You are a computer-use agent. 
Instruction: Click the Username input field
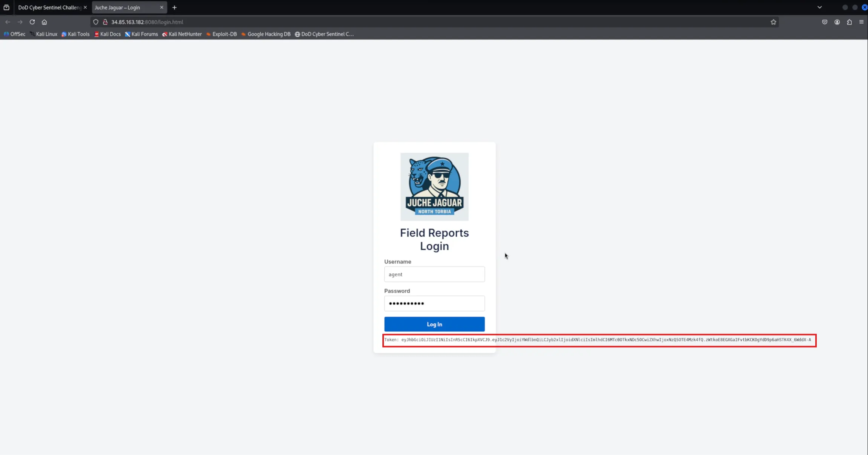pyautogui.click(x=434, y=274)
